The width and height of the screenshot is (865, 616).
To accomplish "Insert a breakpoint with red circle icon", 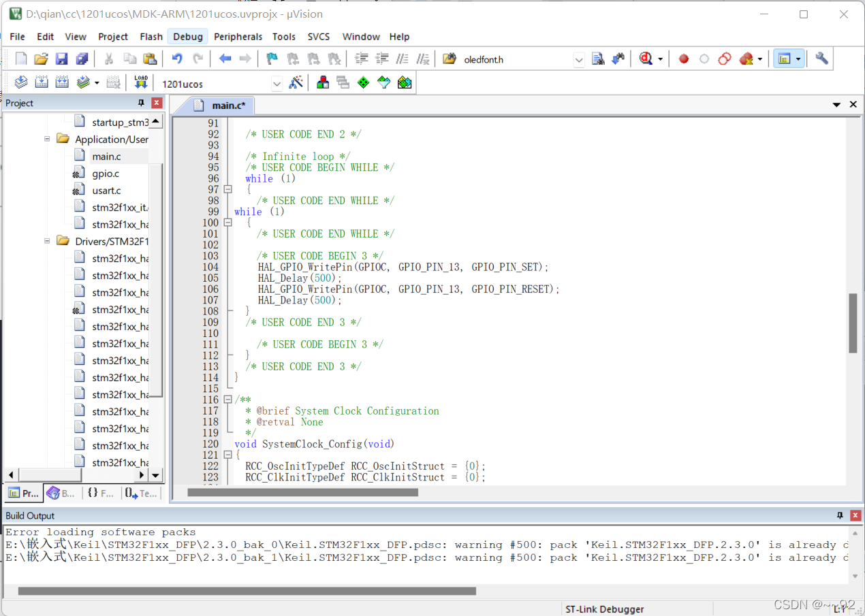I will point(684,59).
